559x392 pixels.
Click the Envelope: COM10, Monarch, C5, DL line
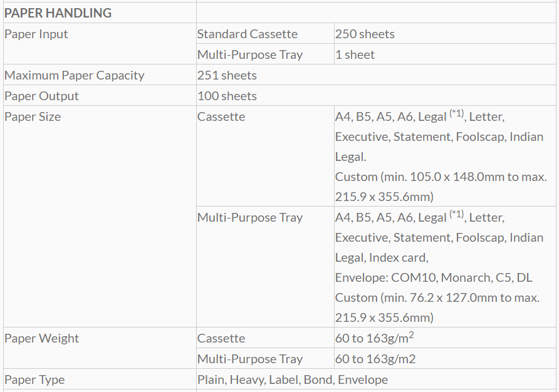(433, 277)
